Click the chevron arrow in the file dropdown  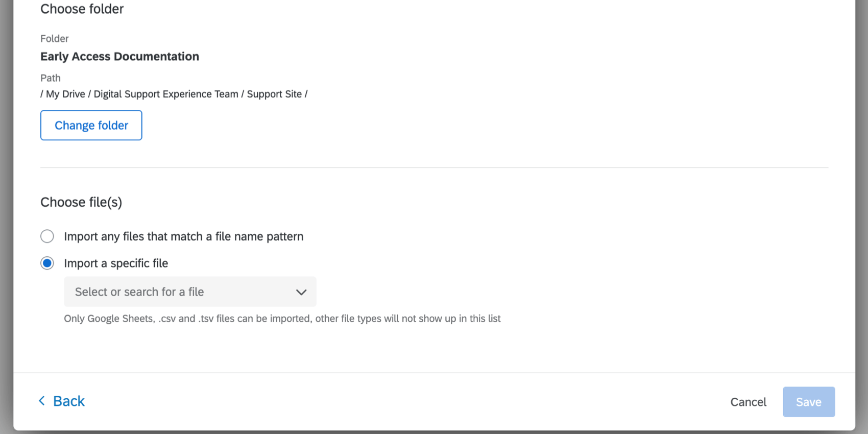click(301, 292)
